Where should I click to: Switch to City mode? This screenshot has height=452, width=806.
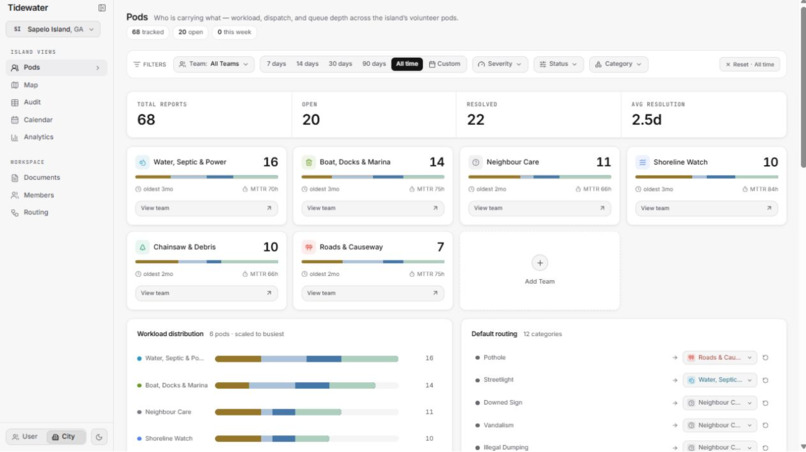[65, 437]
